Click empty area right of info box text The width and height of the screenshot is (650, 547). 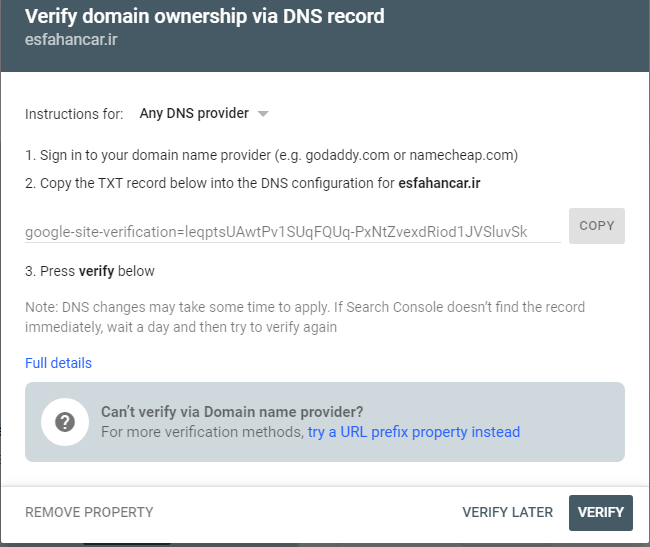pos(575,421)
